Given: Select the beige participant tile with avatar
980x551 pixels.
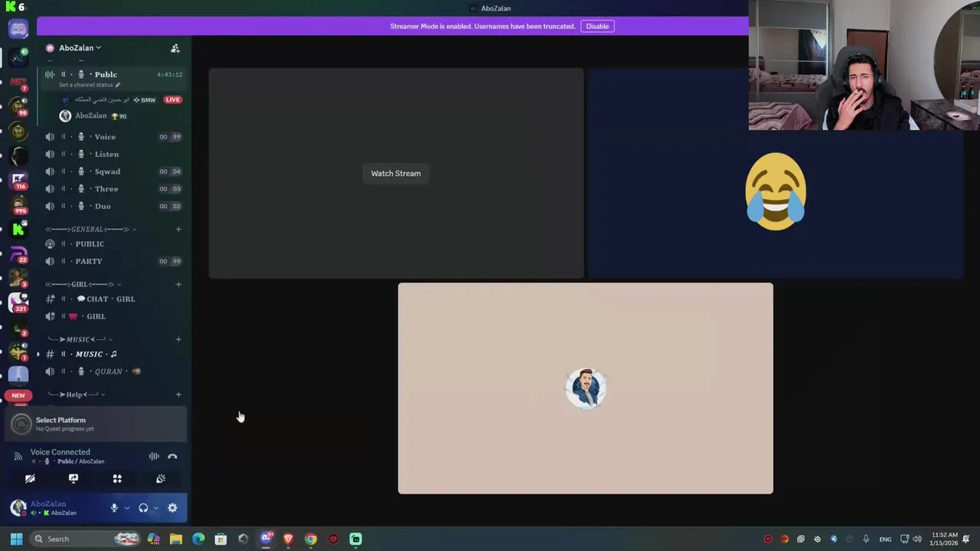Looking at the screenshot, I should [x=586, y=389].
